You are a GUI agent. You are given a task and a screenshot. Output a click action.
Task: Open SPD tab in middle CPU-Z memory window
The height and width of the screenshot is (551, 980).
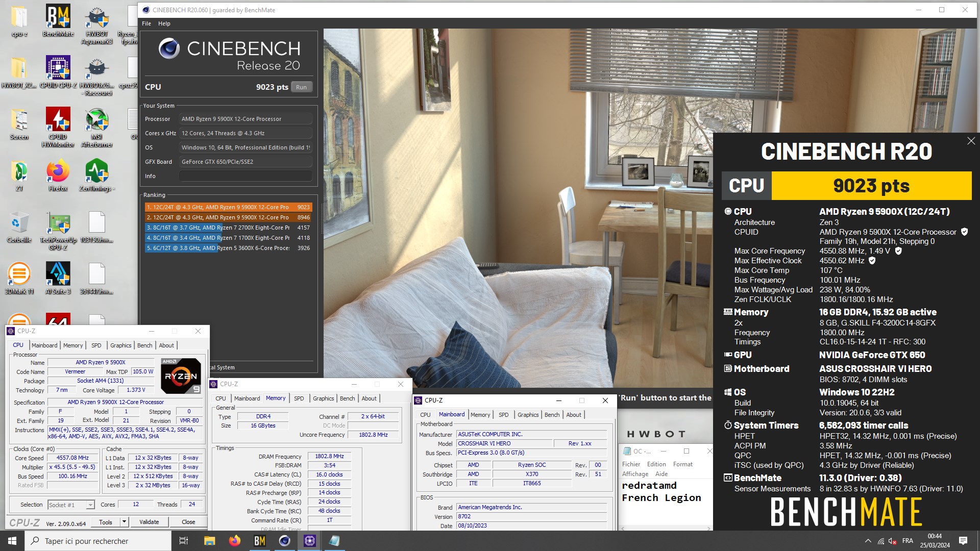299,398
